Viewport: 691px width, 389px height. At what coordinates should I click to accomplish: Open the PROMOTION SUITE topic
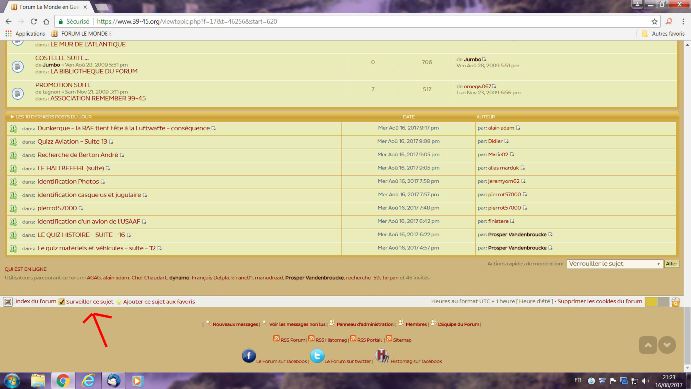[63, 85]
